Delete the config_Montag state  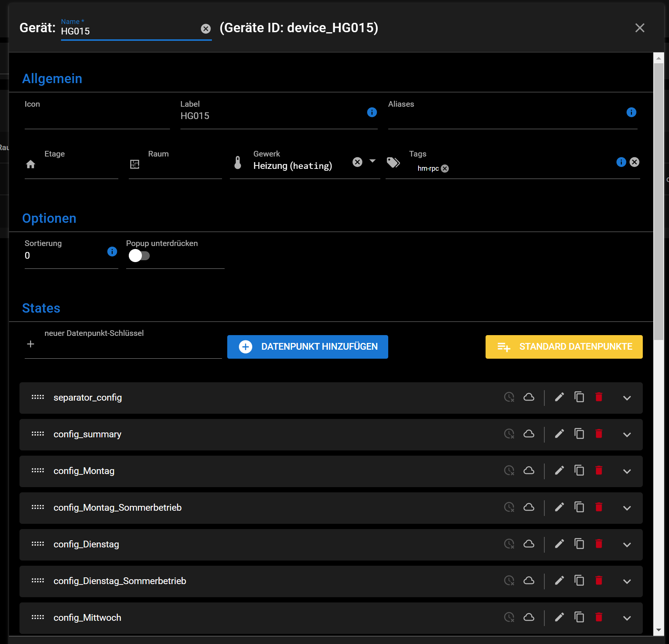point(599,470)
